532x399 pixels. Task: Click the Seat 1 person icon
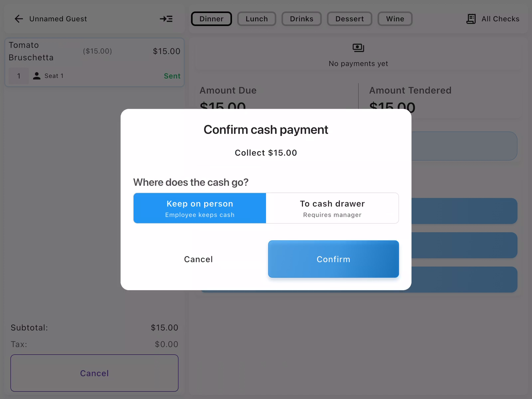[x=37, y=75]
